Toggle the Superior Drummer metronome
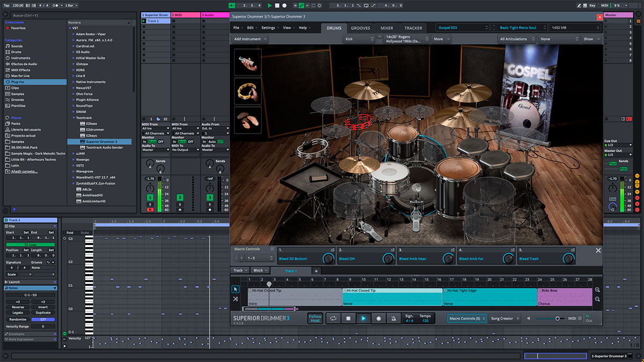Screen dimensions: 644x362 393,319
